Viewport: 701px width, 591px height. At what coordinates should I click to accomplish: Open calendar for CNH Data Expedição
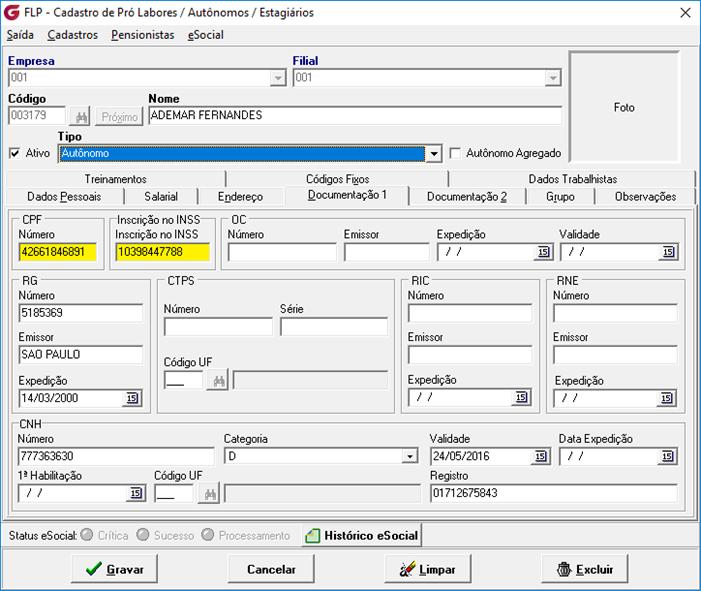click(667, 456)
